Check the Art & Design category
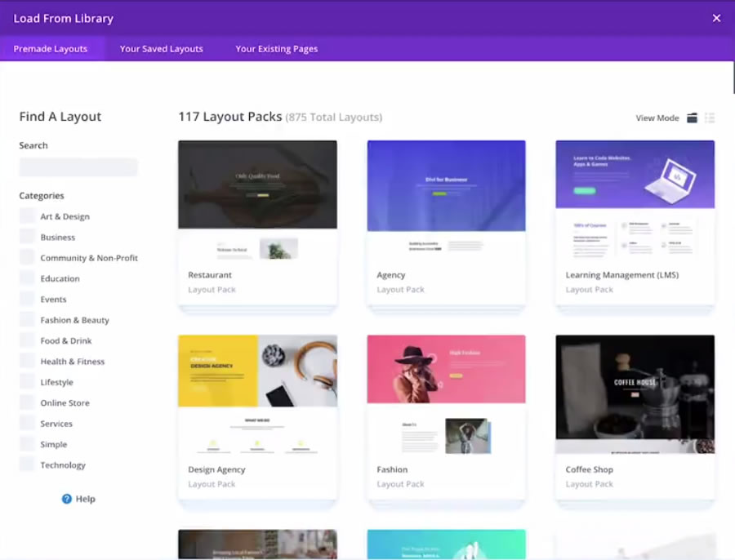The image size is (735, 560). coord(27,216)
